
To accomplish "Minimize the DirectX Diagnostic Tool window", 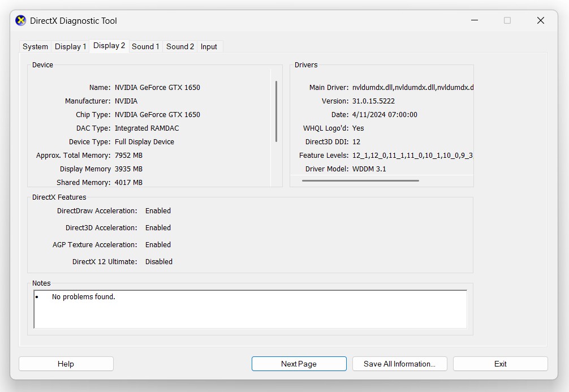I will [473, 21].
